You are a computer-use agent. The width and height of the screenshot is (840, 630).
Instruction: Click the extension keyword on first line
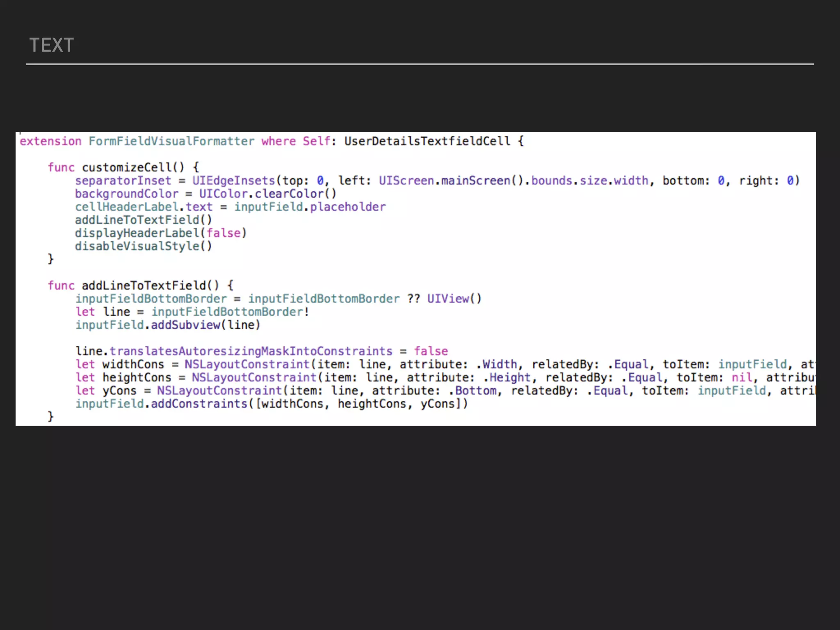tap(50, 141)
